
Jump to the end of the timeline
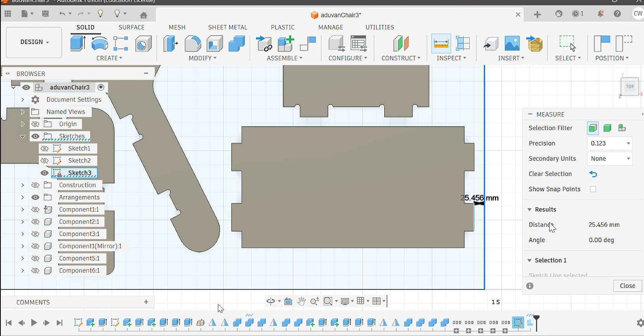(59, 323)
